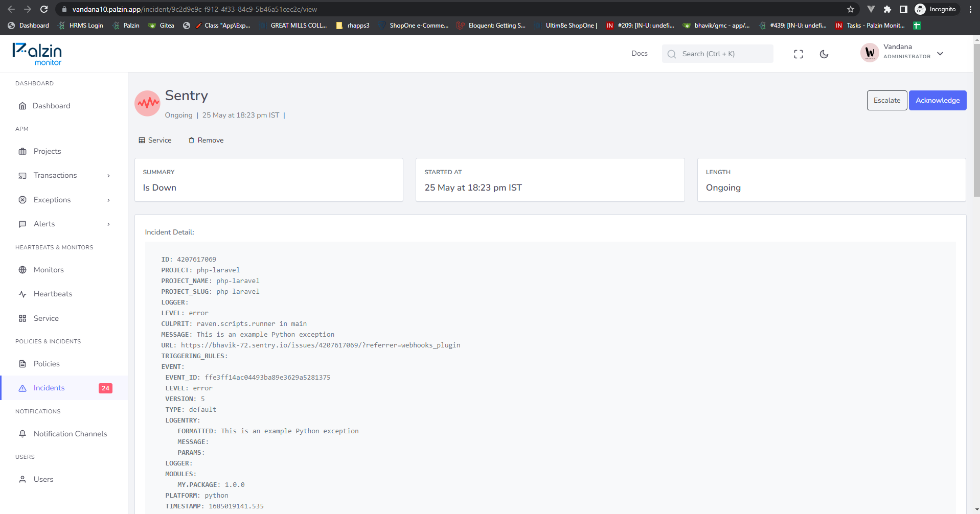Click the Is Down summary text

click(159, 188)
